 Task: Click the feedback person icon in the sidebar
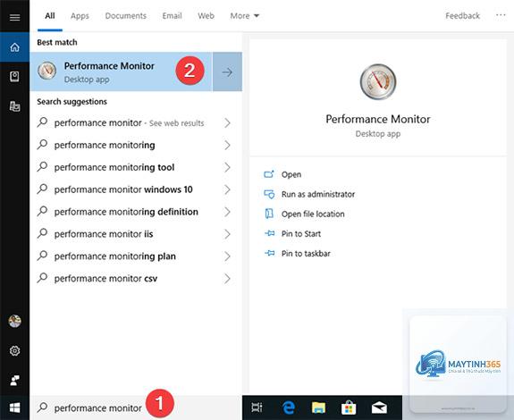click(x=14, y=380)
